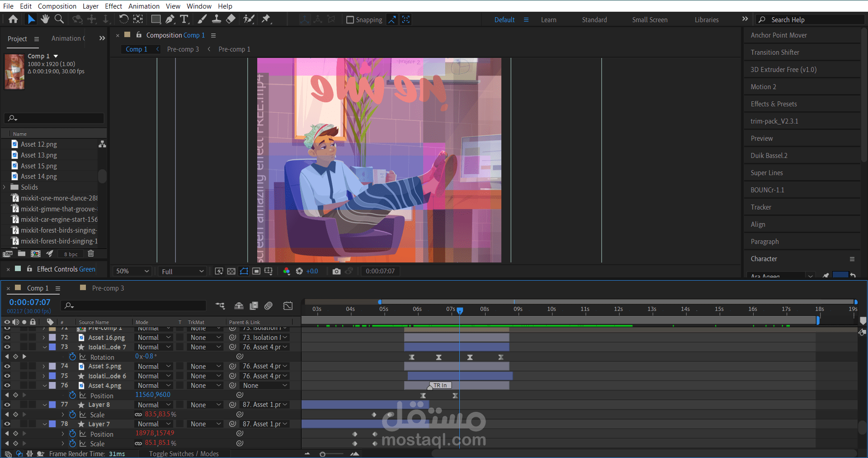Screen dimensions: 868x458
Task: Click Toggle Switches / Modes
Action: click(184, 453)
